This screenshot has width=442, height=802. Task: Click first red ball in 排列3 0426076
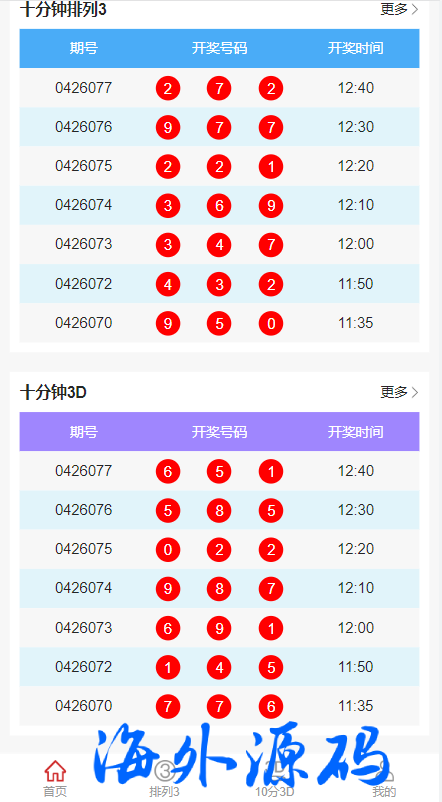[168, 127]
